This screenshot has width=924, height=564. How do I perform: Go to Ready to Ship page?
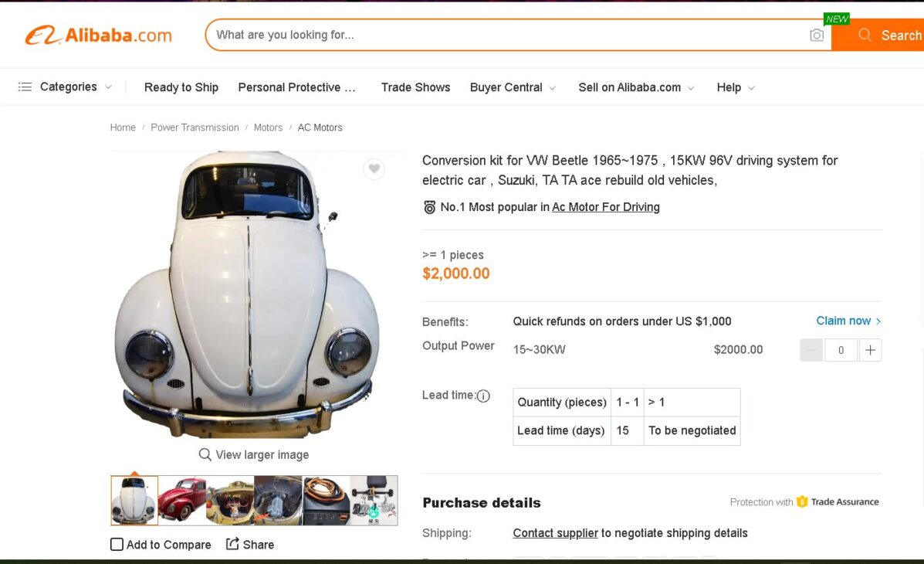pos(181,88)
